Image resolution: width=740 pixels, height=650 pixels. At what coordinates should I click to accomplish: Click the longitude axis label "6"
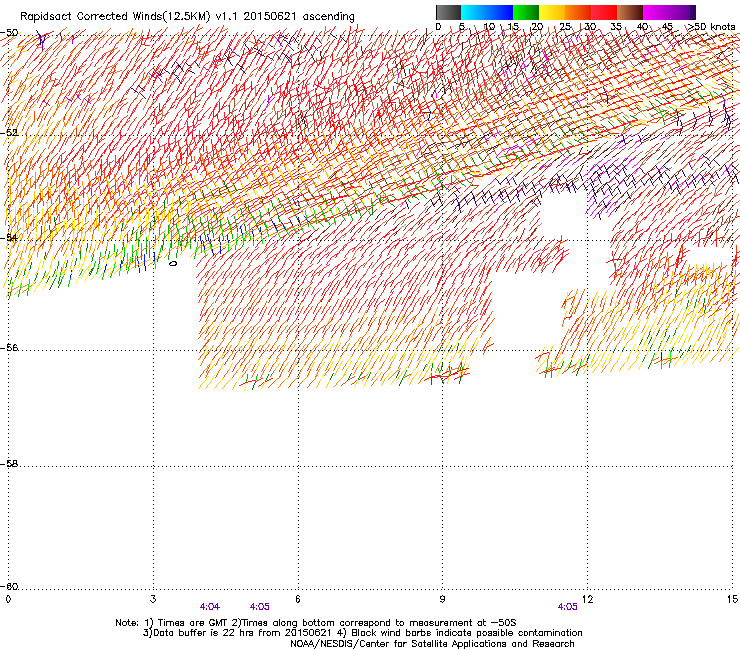pos(298,599)
